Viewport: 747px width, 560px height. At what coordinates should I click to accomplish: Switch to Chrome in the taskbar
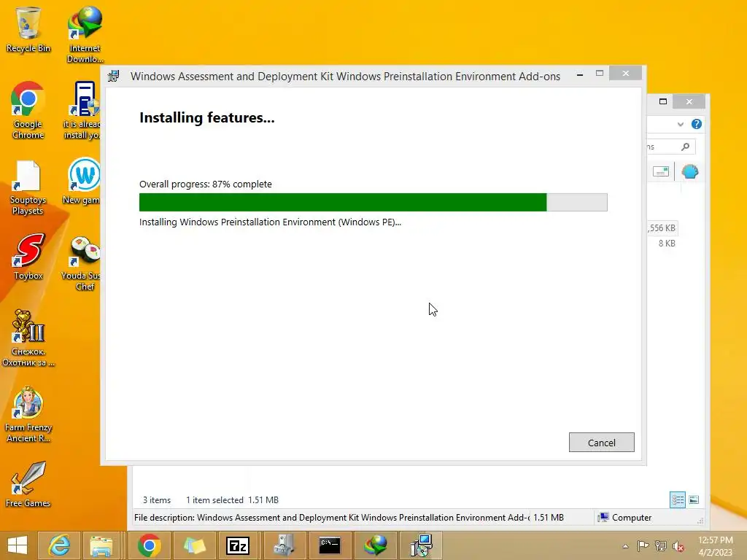point(149,545)
